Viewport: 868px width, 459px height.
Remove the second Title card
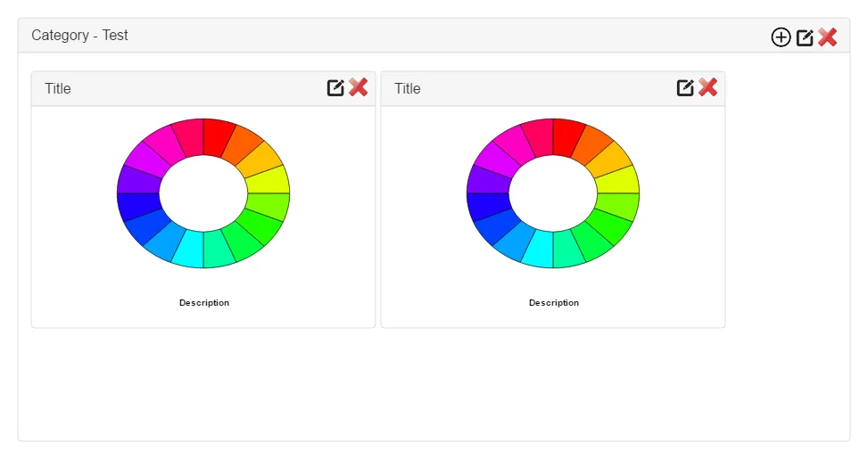tap(708, 86)
